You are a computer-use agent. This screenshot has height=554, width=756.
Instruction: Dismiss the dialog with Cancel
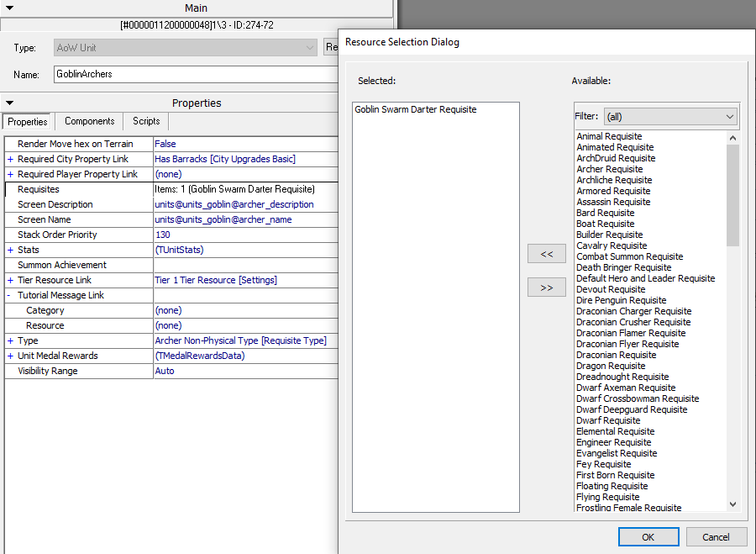click(716, 536)
